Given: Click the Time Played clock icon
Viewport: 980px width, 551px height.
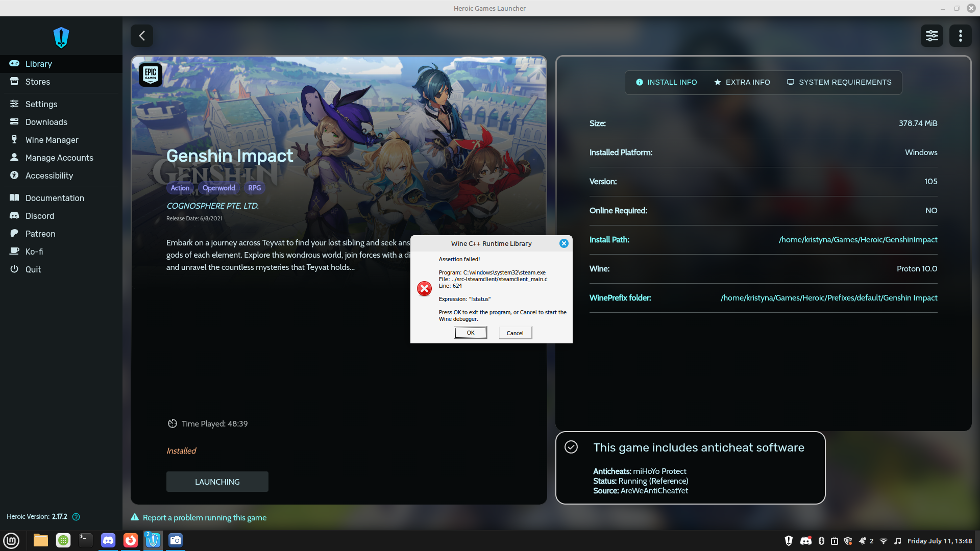Looking at the screenshot, I should (x=173, y=423).
